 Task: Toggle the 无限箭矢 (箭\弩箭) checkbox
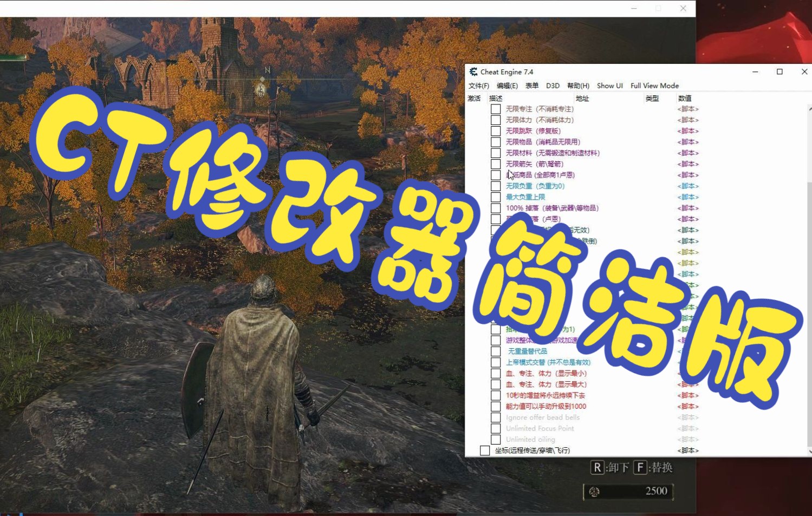(x=496, y=164)
